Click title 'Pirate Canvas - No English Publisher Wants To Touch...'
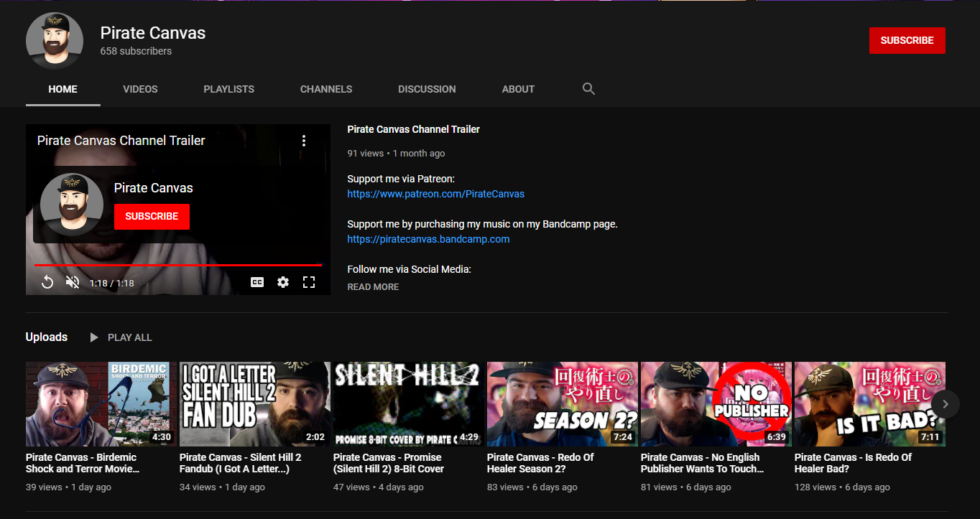The height and width of the screenshot is (519, 980). (x=703, y=463)
